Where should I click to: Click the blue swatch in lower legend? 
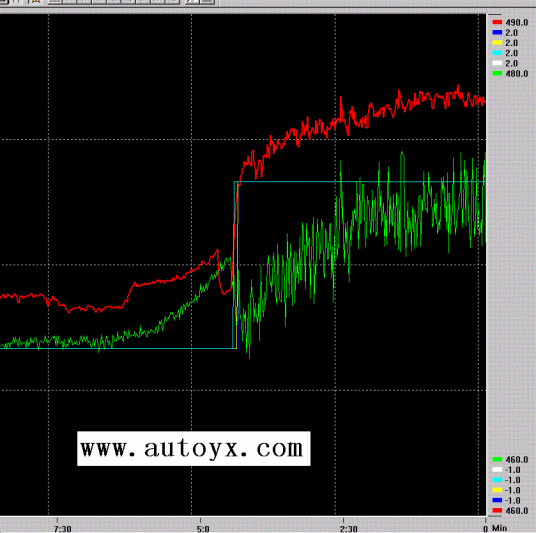click(x=497, y=501)
